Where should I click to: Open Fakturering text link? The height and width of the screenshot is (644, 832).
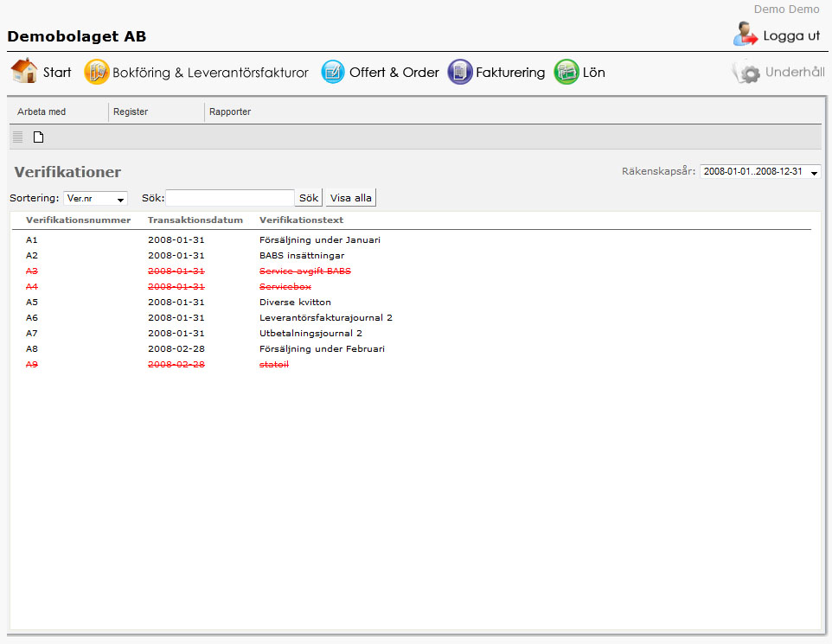tap(510, 73)
